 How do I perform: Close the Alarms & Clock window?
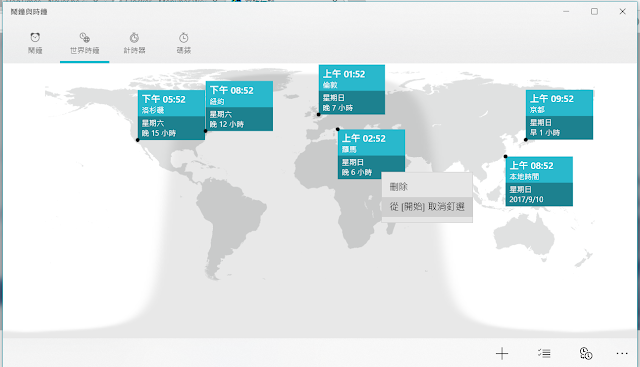(622, 11)
